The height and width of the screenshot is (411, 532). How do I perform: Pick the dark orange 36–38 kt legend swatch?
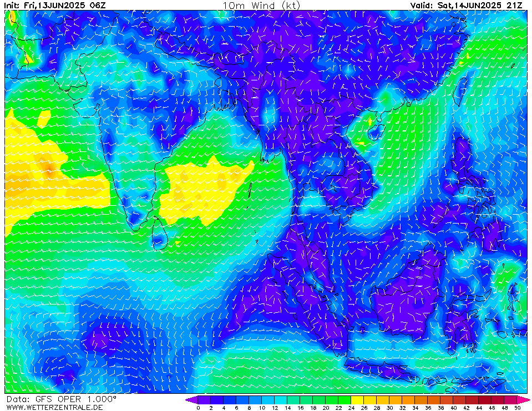click(x=434, y=400)
